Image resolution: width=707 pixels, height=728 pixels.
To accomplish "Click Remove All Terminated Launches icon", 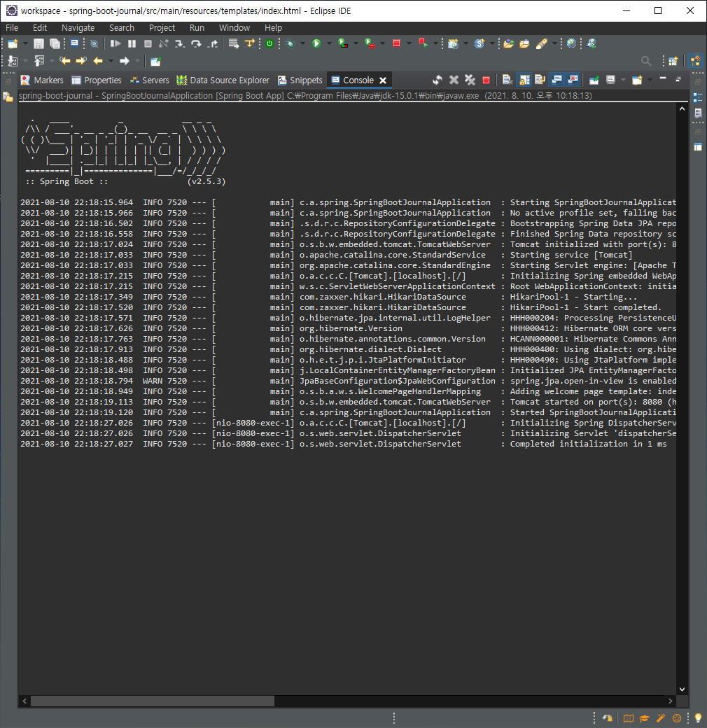I will (x=470, y=80).
